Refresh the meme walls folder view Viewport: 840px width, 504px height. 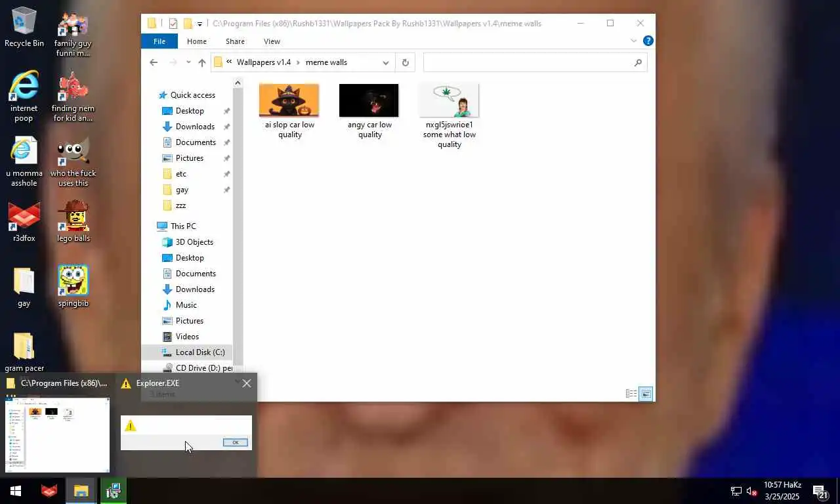405,62
